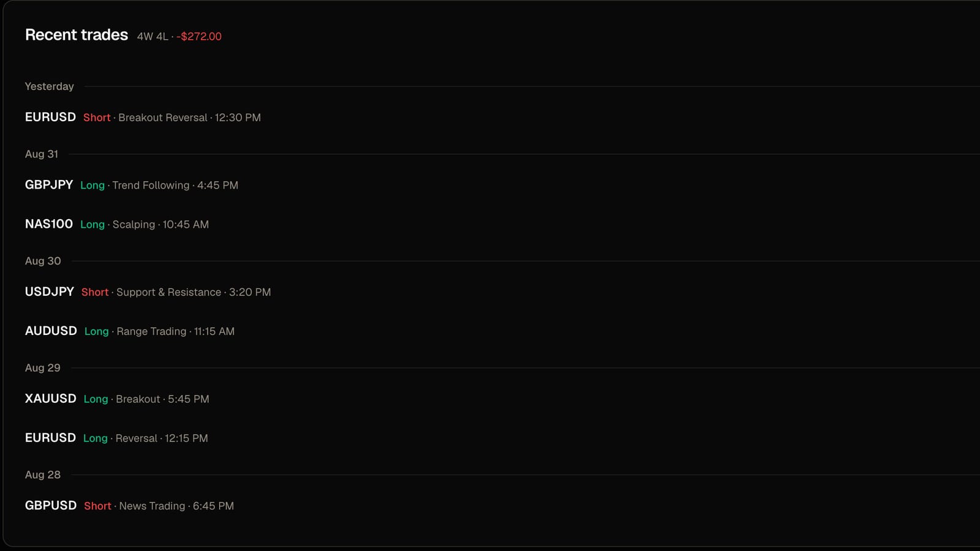Viewport: 980px width, 551px height.
Task: Click the -$272.00 total loss figure
Action: (199, 36)
